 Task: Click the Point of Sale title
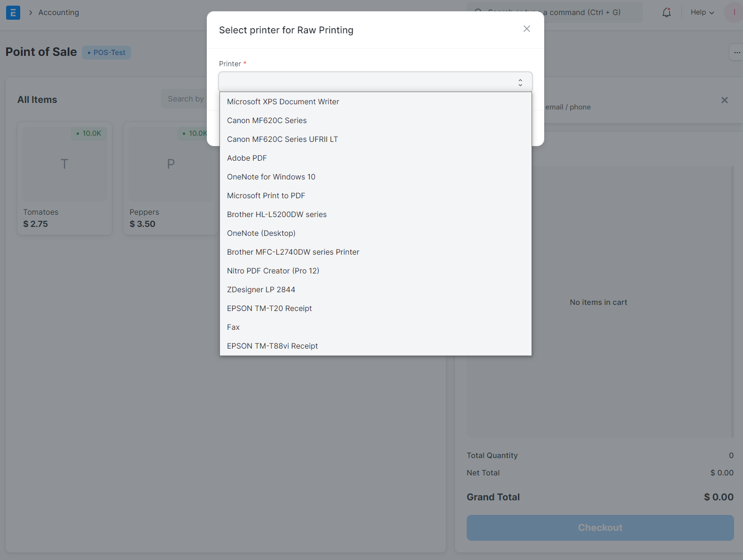(x=41, y=52)
